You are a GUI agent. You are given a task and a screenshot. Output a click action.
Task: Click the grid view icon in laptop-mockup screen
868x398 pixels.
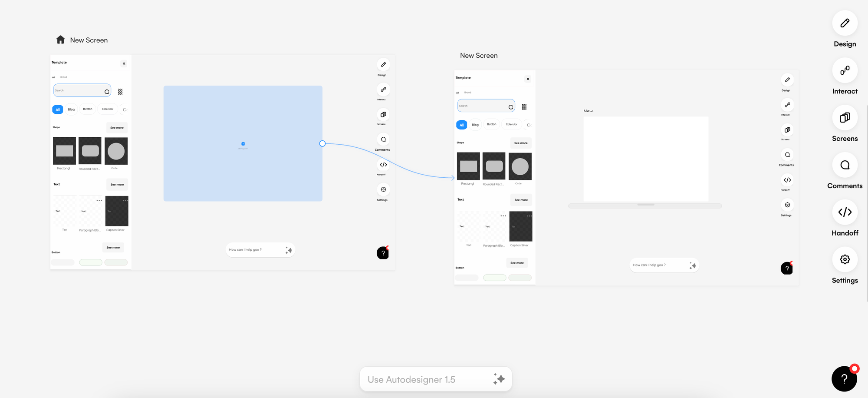[524, 107]
